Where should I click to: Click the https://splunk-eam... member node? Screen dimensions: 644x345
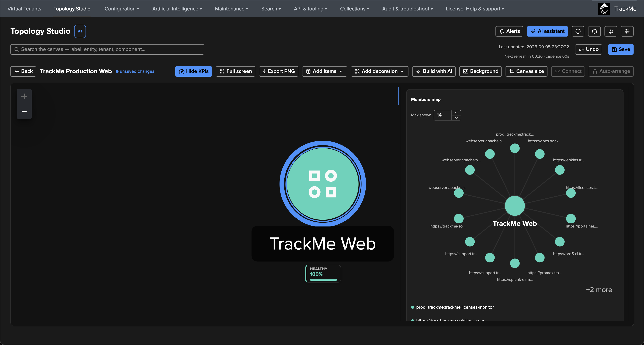(515, 263)
